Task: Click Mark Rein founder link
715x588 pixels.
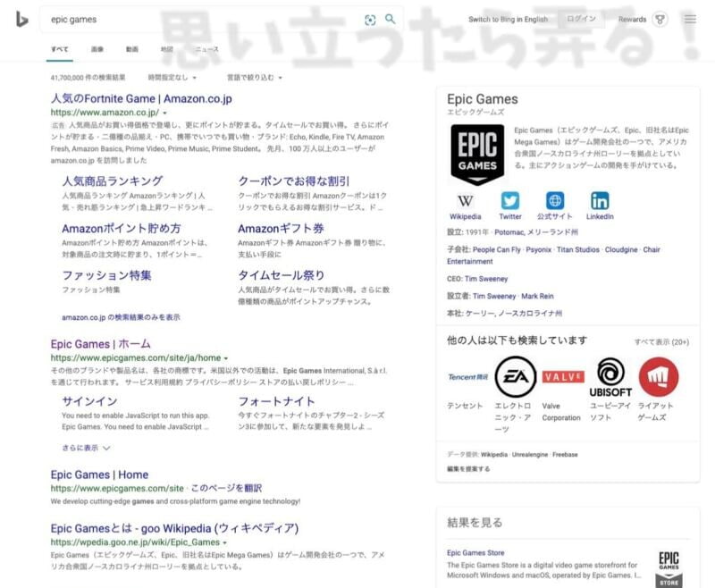Action: 537,296
